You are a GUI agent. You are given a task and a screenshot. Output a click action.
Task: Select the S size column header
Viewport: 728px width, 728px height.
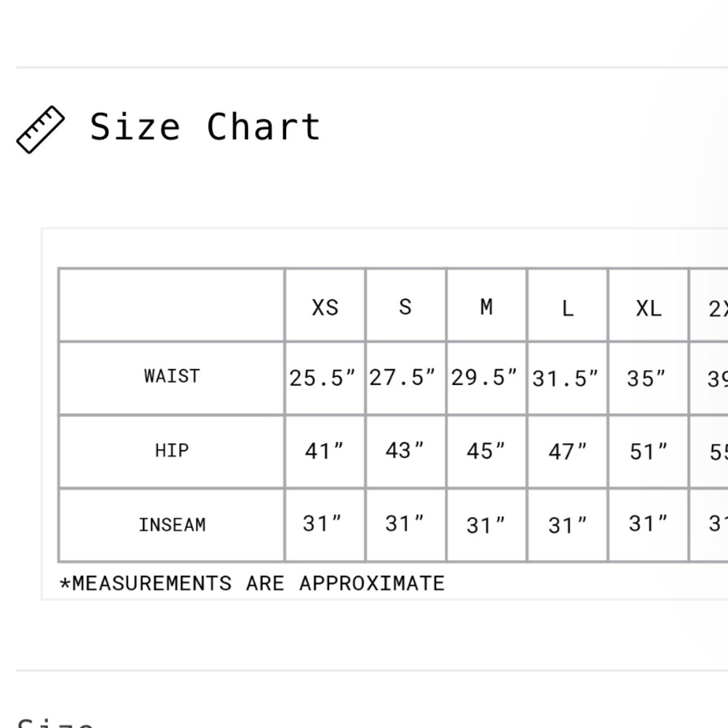coord(405,306)
